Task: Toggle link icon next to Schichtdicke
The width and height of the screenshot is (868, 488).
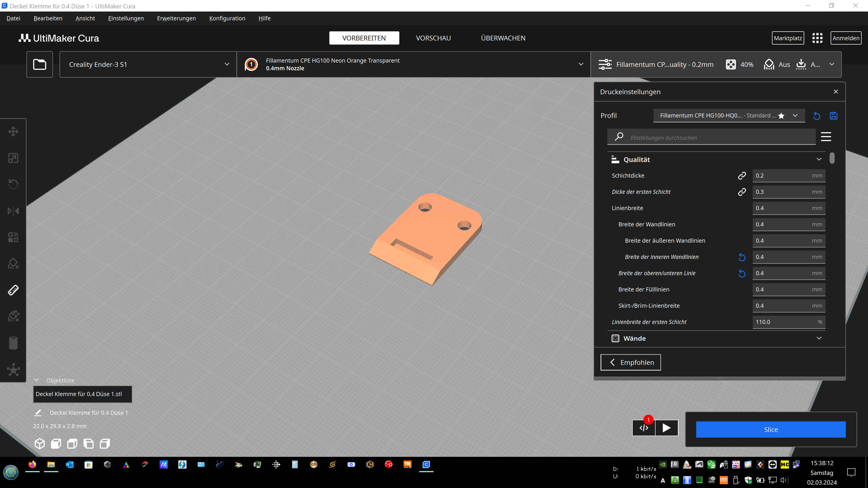Action: [x=742, y=176]
